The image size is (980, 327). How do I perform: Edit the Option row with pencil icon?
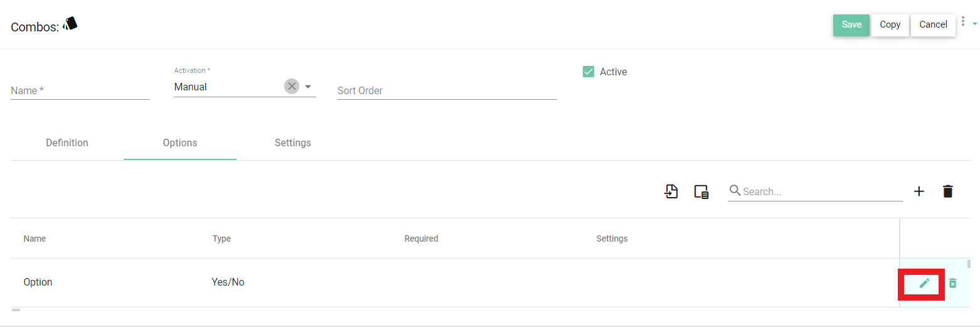pyautogui.click(x=924, y=283)
